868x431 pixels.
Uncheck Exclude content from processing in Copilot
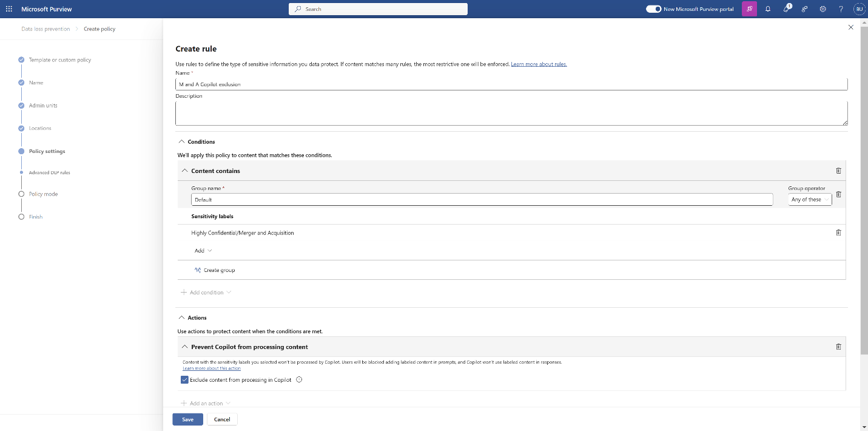(185, 380)
